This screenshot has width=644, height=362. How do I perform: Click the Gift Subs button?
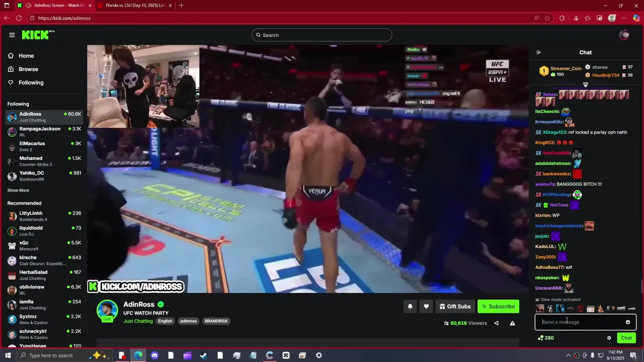pyautogui.click(x=455, y=307)
